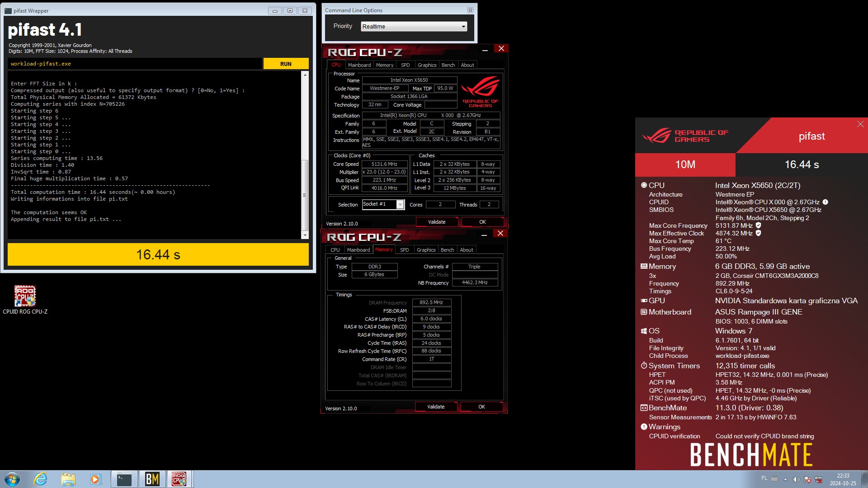Click the GPU section icon in BenchMate
Viewport: 868px width, 488px height.
[644, 300]
